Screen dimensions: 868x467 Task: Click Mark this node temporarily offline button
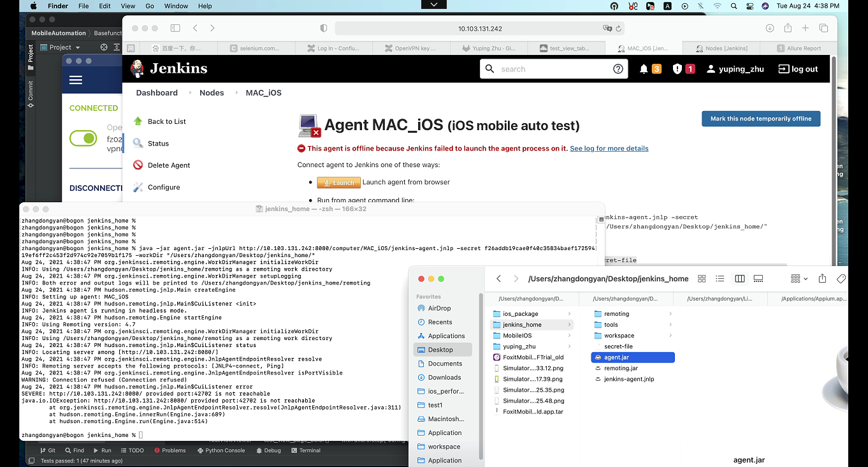click(x=761, y=119)
